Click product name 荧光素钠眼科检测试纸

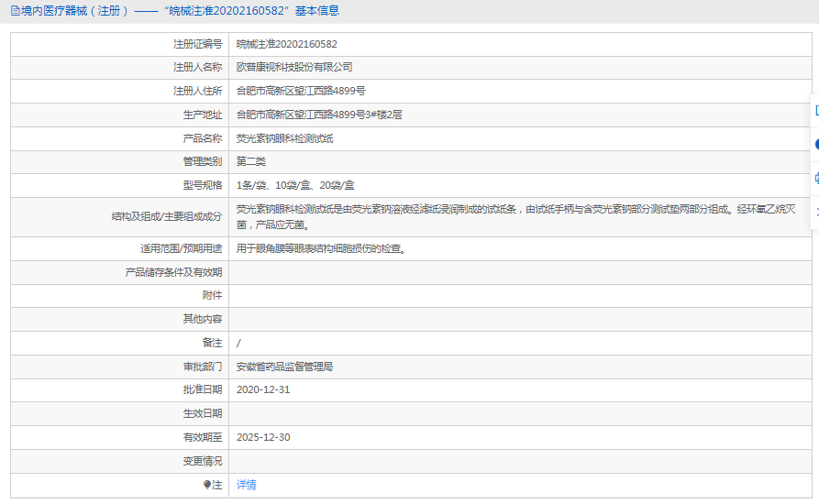click(285, 138)
